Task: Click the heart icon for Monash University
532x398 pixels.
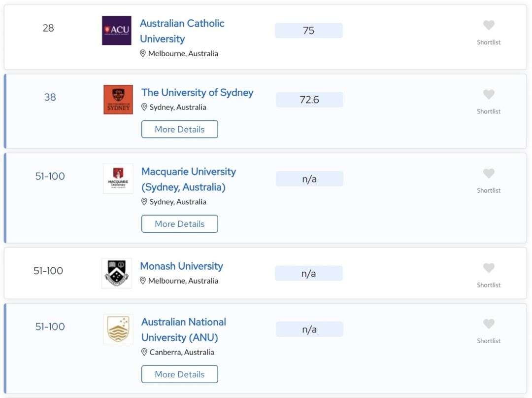Action: click(x=489, y=268)
